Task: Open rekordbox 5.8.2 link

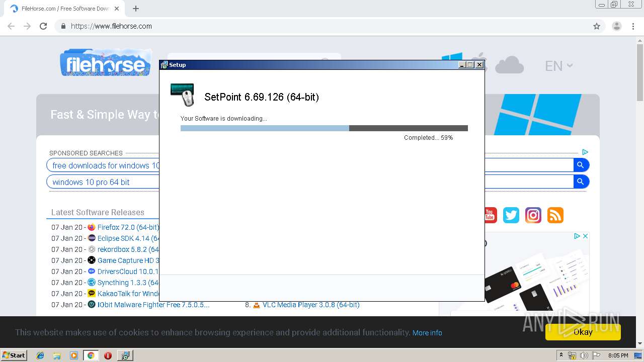Action: click(x=128, y=249)
